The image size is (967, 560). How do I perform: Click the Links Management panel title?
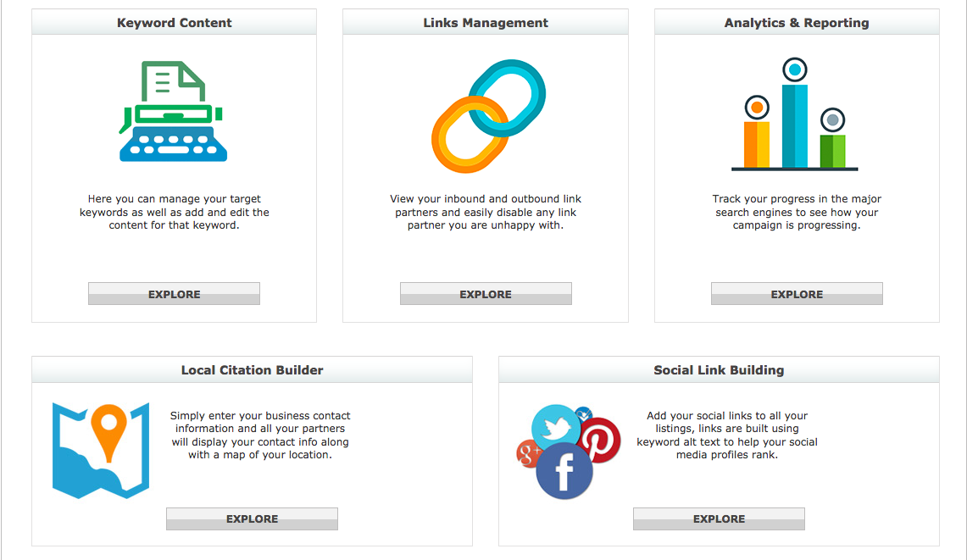pos(486,23)
